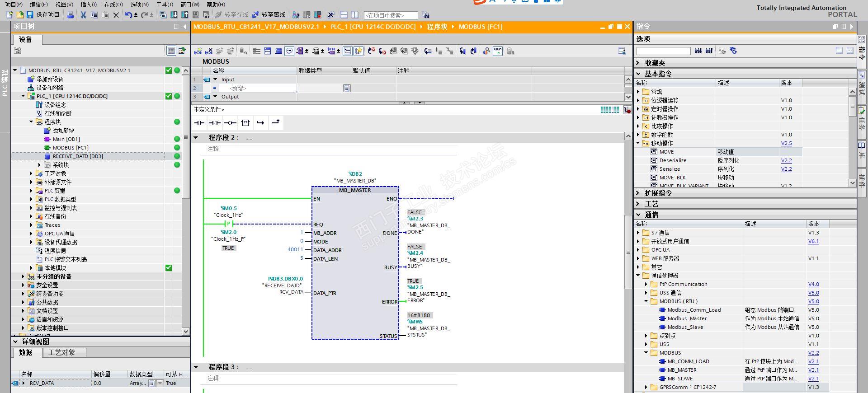Click the Close branch arrow icon
This screenshot has width=868, height=393.
pos(276,122)
